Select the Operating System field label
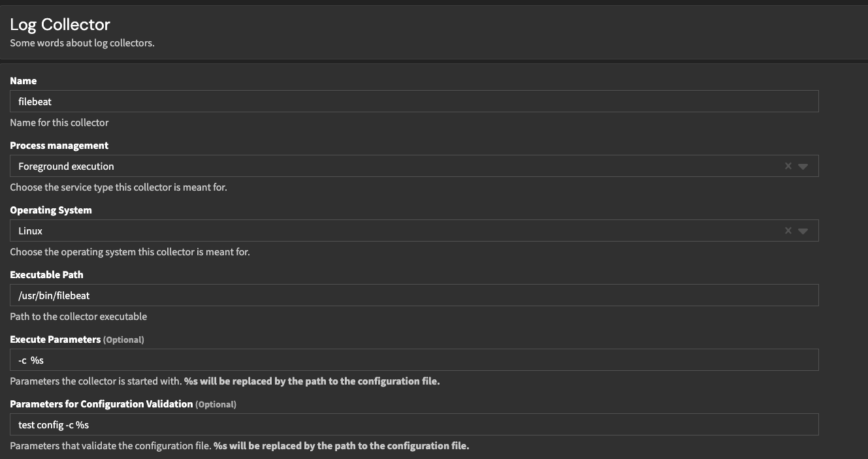Screen dimensions: 868x459 pos(51,210)
